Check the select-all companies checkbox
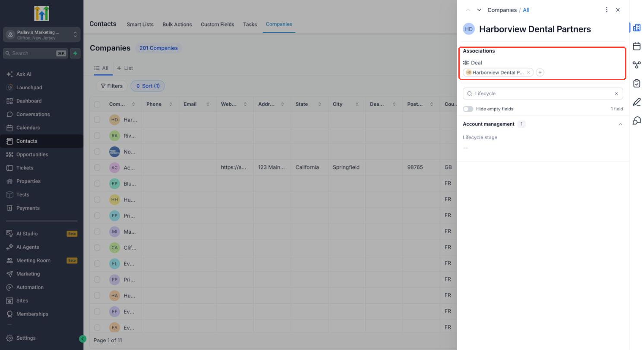This screenshot has height=350, width=644. point(97,104)
